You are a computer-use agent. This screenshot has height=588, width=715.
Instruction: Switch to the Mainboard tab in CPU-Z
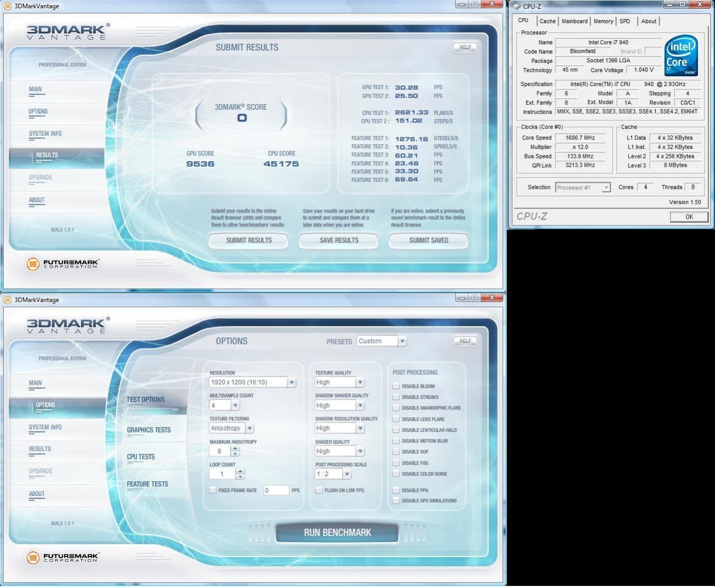575,21
